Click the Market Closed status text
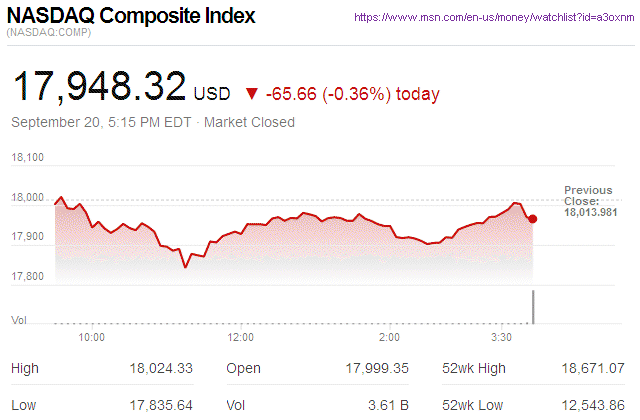The height and width of the screenshot is (420, 640). [x=249, y=123]
